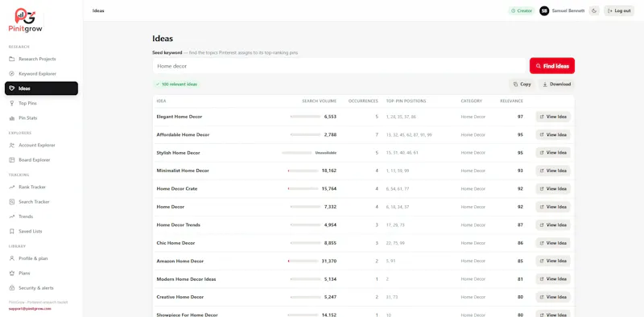View Idea for Home Decor Crate
The image size is (644, 317).
click(x=553, y=188)
